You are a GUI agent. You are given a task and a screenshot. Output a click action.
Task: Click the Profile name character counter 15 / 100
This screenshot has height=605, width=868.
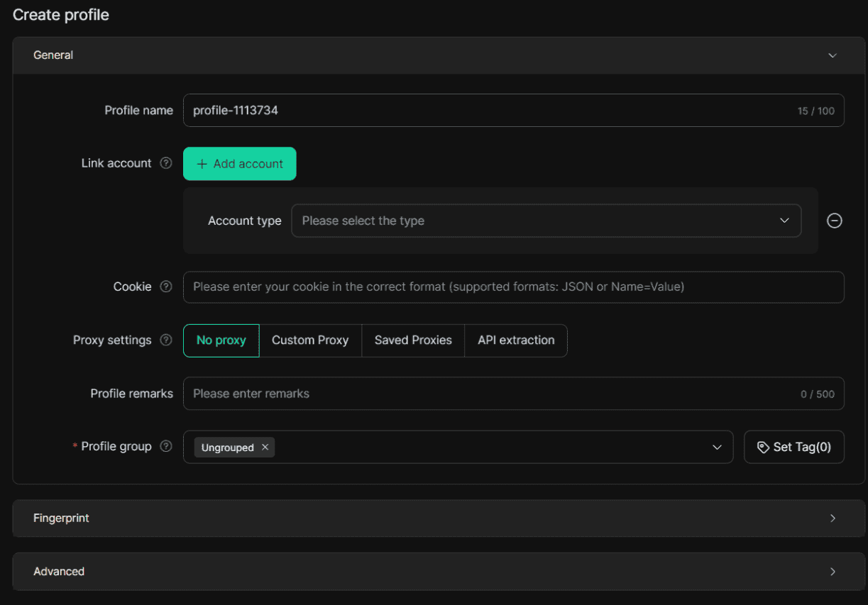pos(816,111)
